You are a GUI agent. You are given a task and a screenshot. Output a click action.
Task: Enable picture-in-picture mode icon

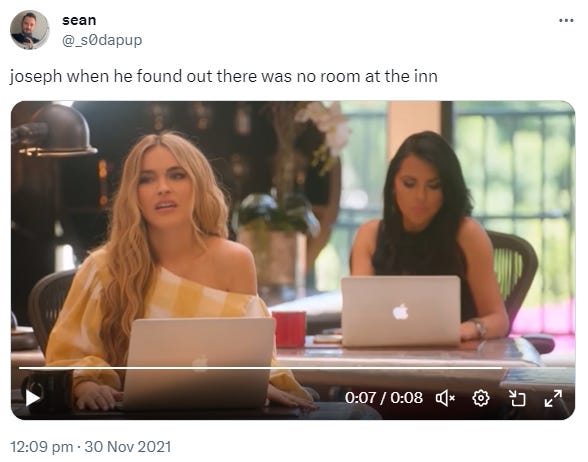click(517, 398)
